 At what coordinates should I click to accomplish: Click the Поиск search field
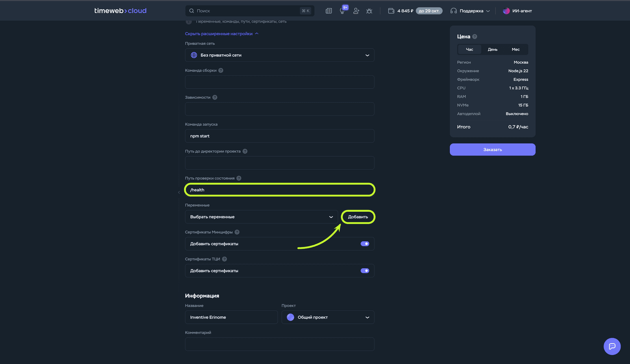pyautogui.click(x=250, y=11)
